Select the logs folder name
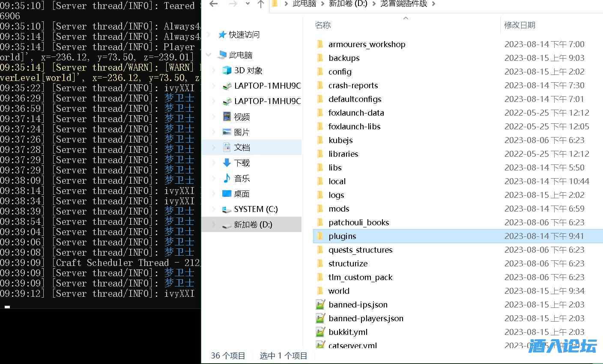 [336, 195]
